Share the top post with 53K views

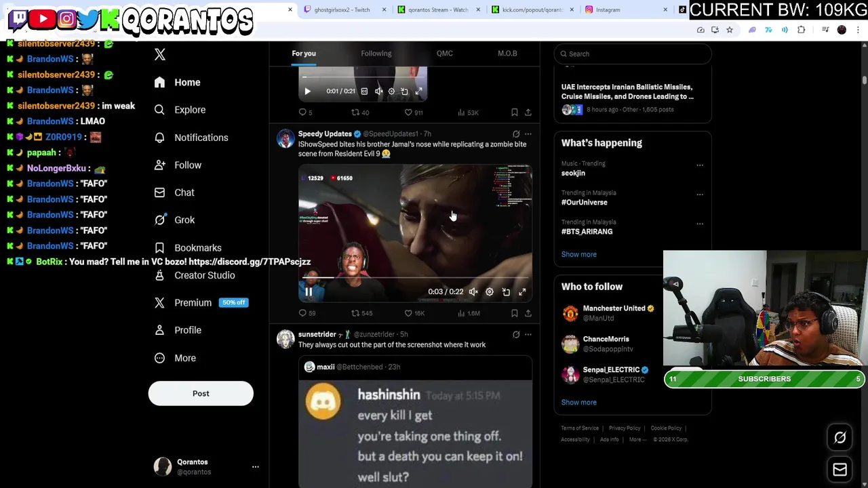pyautogui.click(x=528, y=113)
